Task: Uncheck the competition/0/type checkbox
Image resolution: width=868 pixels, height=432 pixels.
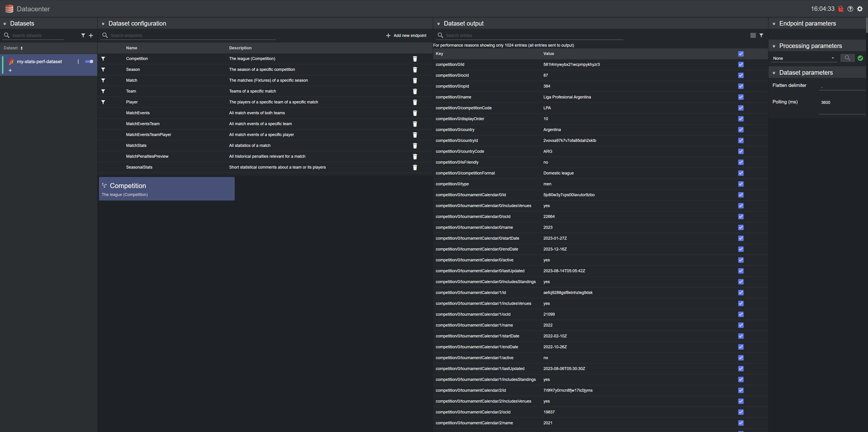Action: tap(741, 184)
